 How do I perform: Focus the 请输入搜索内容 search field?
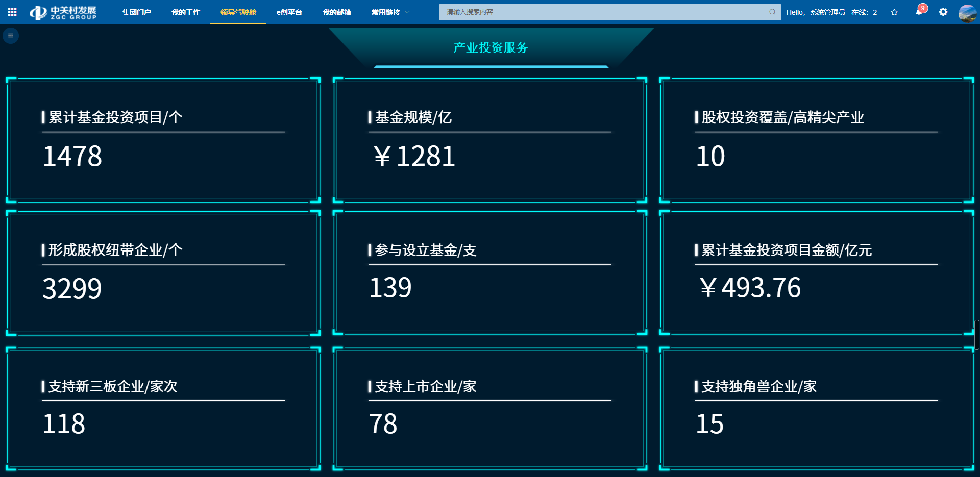point(602,12)
